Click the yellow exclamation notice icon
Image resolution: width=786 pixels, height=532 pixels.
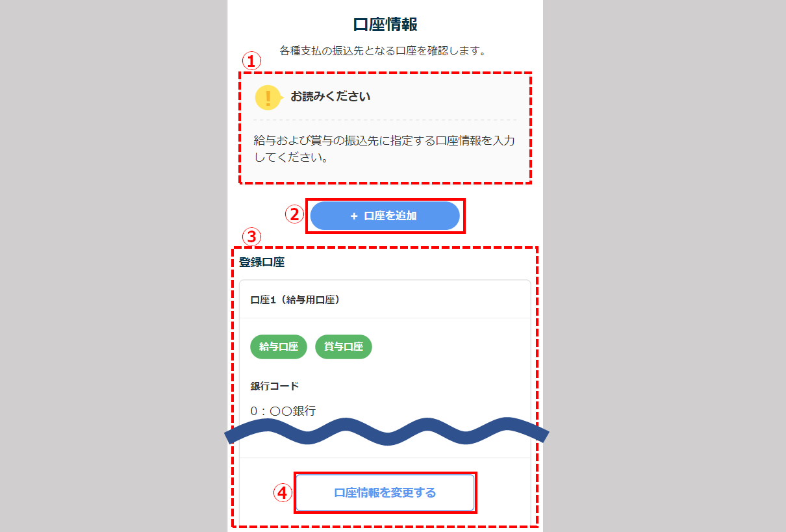(x=268, y=97)
